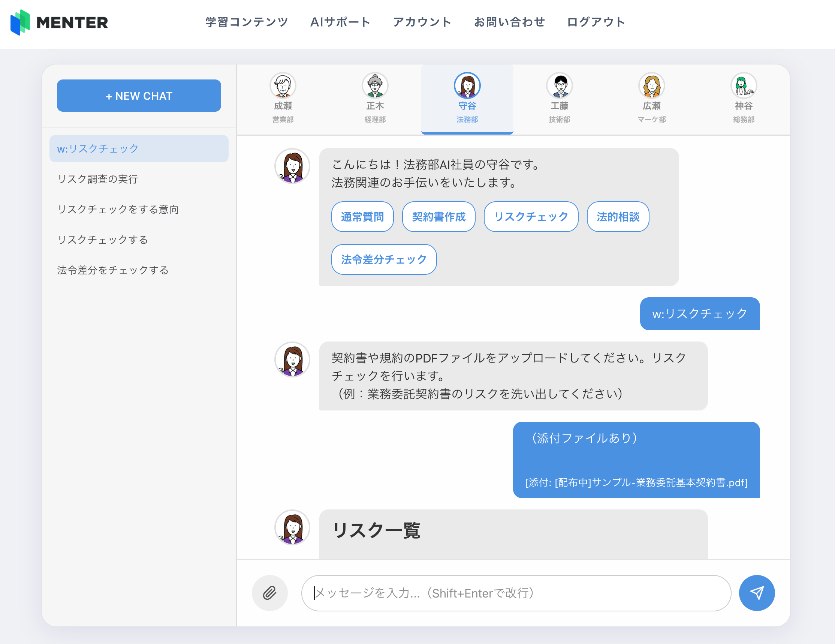Select the 守谷 法務部 tab
This screenshot has width=835, height=644.
[x=467, y=99]
